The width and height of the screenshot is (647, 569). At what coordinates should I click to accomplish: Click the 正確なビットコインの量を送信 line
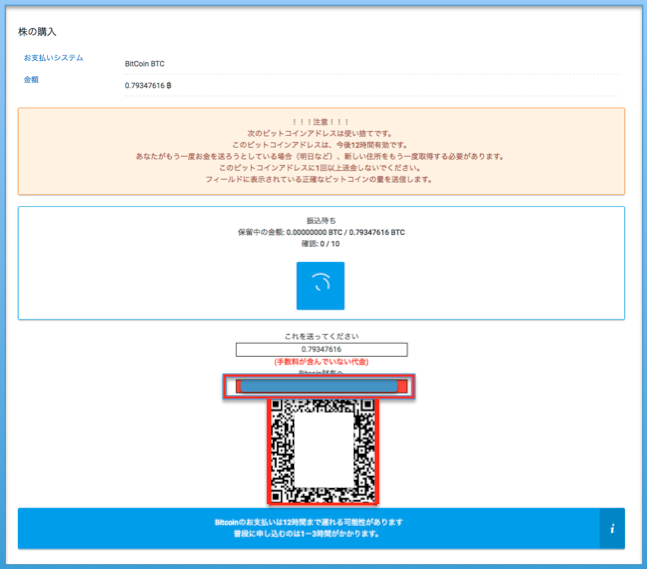(x=319, y=179)
